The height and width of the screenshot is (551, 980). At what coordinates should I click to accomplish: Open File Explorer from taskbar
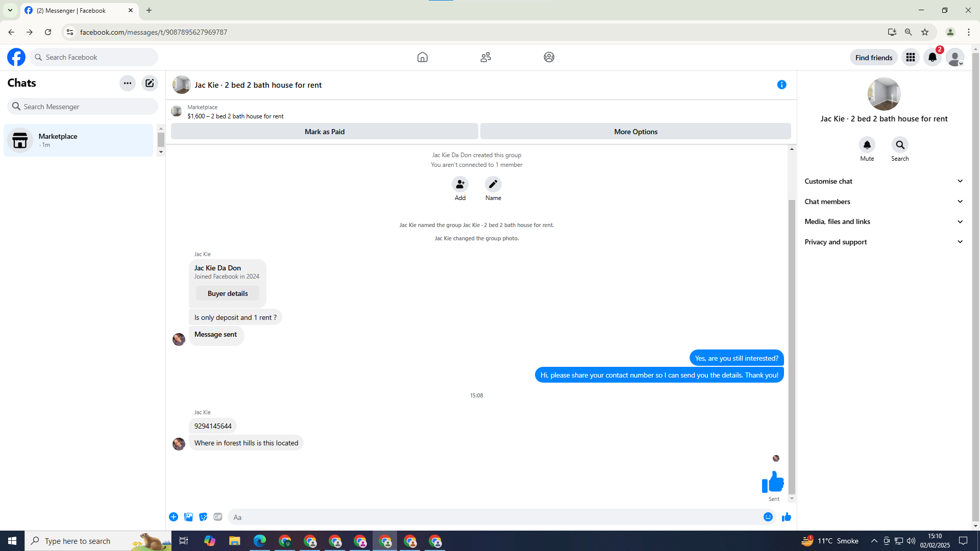coord(234,541)
